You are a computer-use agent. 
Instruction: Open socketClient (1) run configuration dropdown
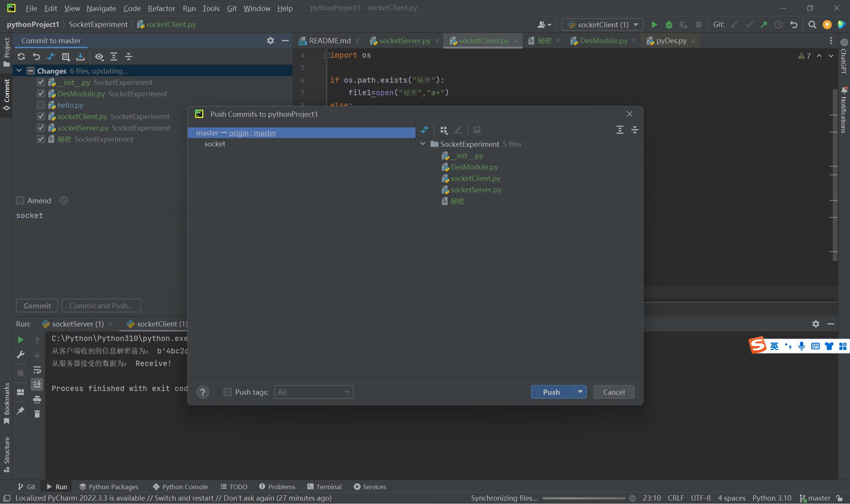coord(603,25)
